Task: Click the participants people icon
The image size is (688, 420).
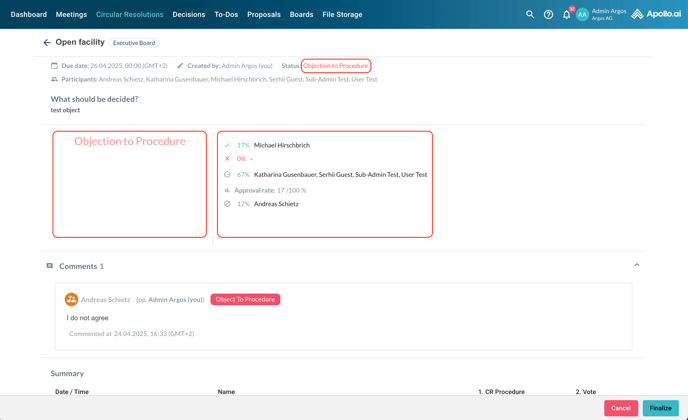Action: click(x=55, y=79)
